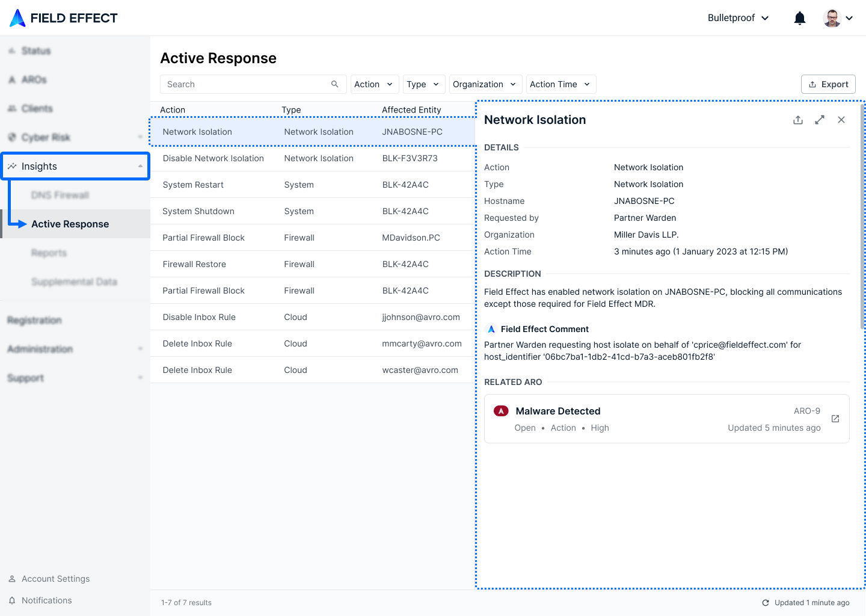Image resolution: width=866 pixels, height=616 pixels.
Task: Refresh the results using the reload icon
Action: (766, 603)
